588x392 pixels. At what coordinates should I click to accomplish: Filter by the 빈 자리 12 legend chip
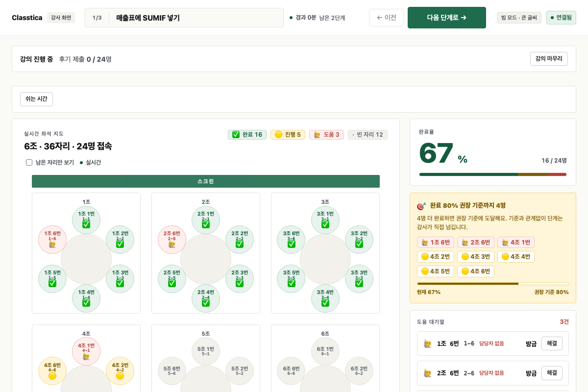[x=367, y=135]
